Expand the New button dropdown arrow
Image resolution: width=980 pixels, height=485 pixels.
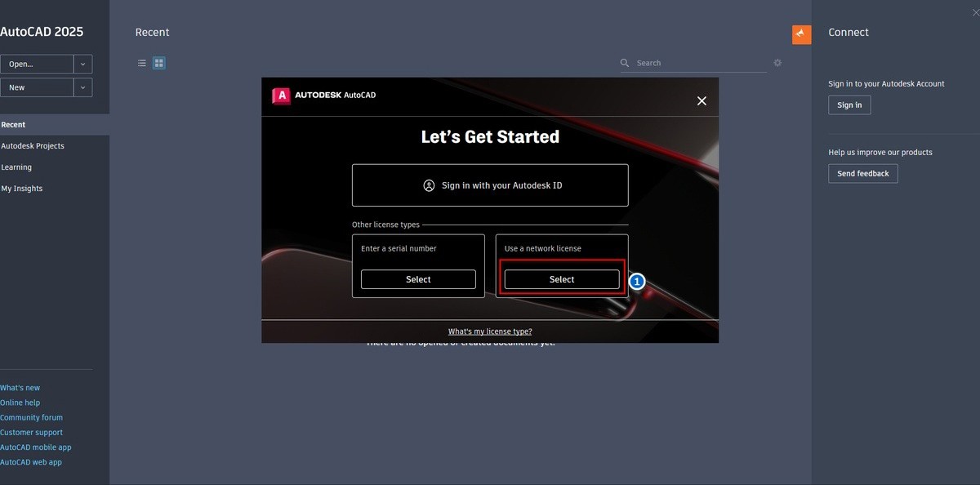tap(82, 87)
